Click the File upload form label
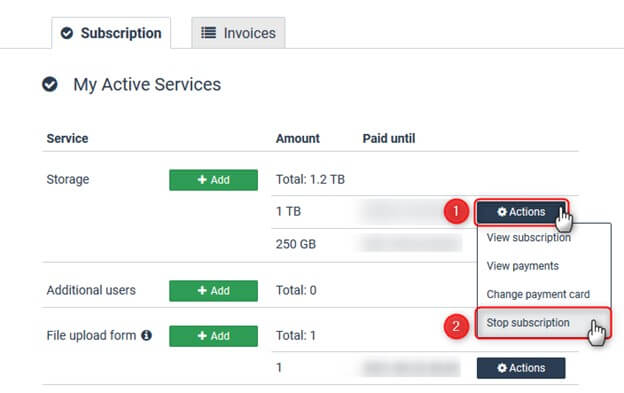Image resolution: width=624 pixels, height=393 pixels. [92, 335]
